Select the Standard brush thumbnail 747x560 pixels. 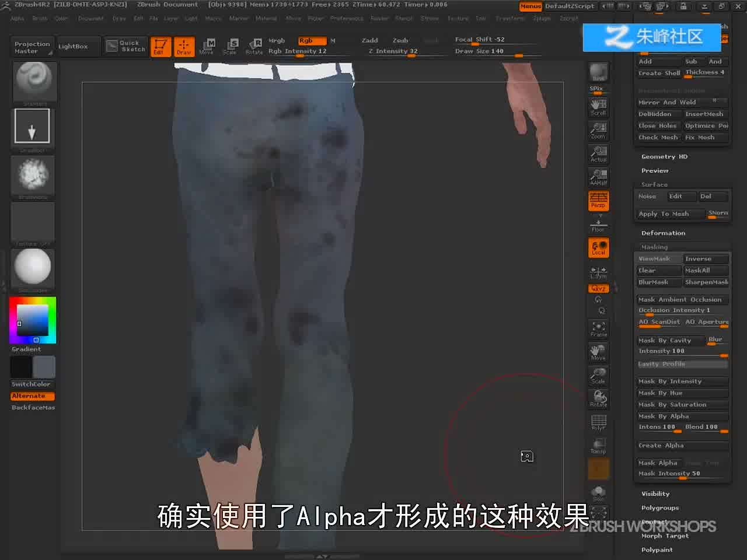click(34, 82)
